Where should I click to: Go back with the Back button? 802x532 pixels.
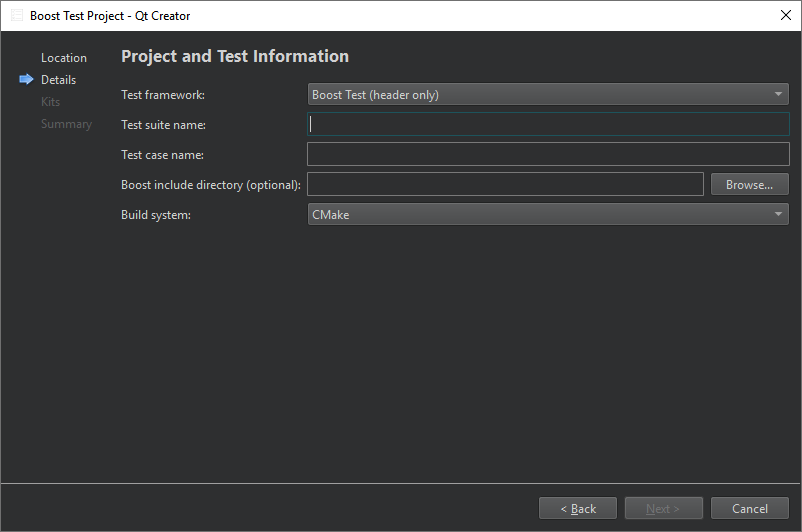click(x=578, y=508)
